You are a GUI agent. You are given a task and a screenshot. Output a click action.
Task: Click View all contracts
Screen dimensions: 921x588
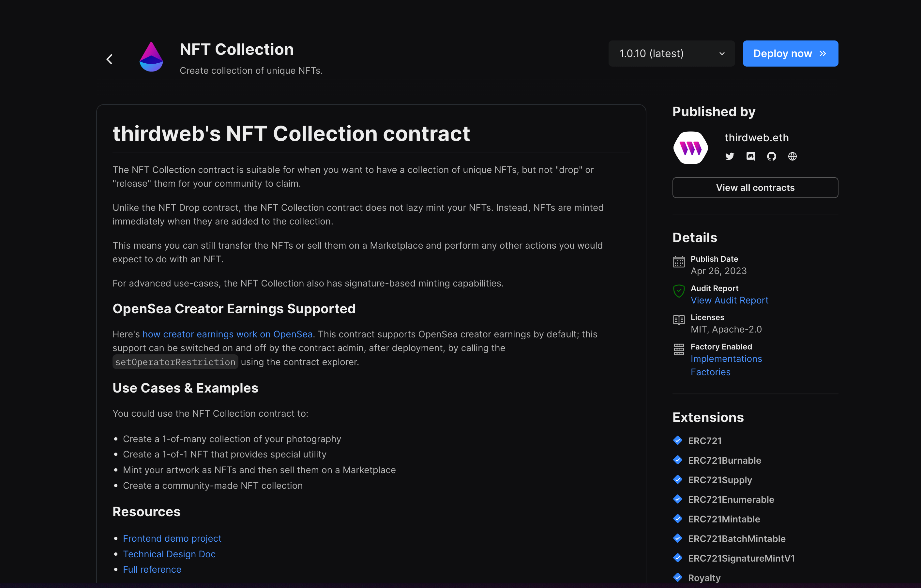[x=755, y=187]
